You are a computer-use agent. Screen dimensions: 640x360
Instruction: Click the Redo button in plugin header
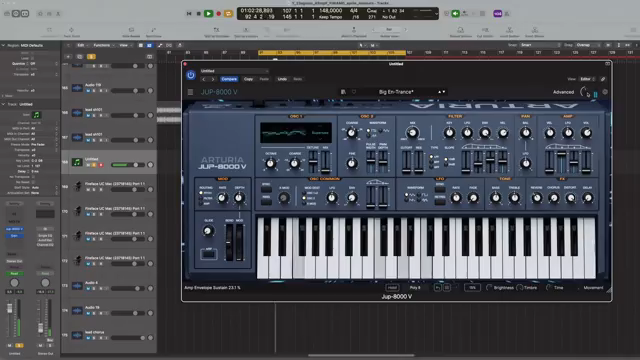click(x=298, y=79)
